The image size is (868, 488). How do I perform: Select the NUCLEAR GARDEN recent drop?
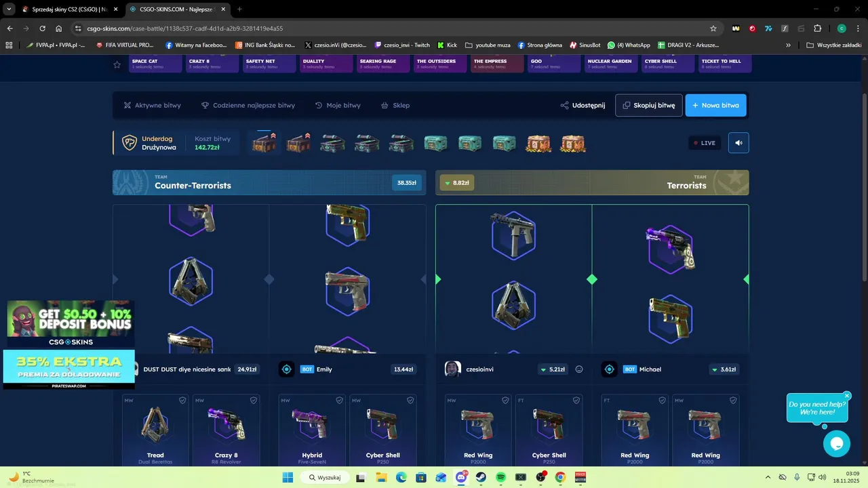point(611,64)
